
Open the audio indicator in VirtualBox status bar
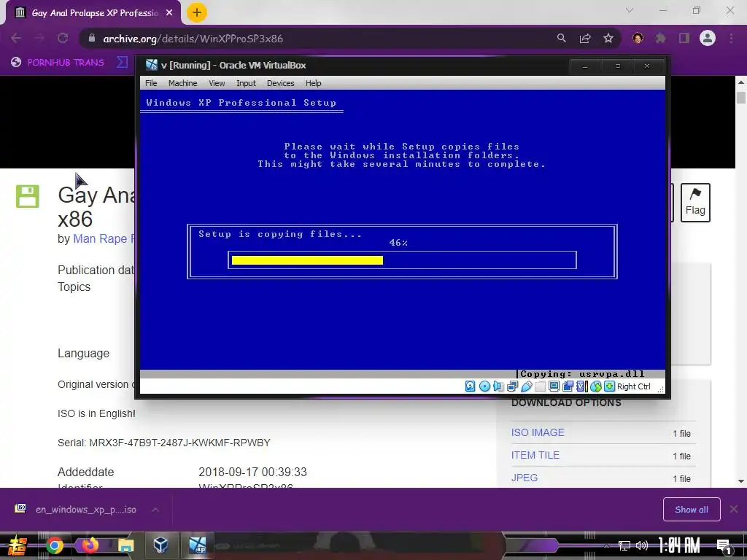pos(498,386)
